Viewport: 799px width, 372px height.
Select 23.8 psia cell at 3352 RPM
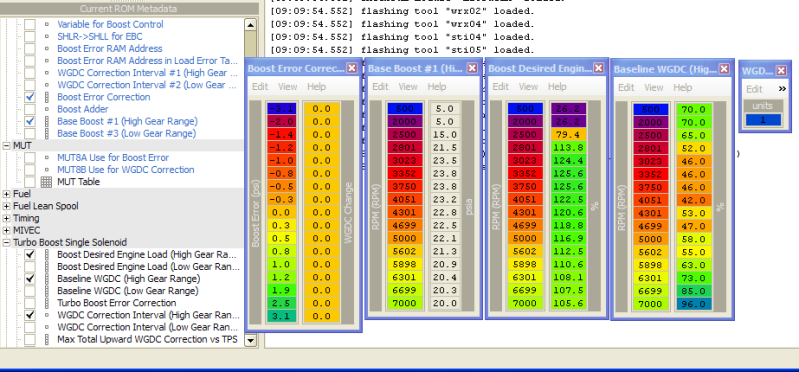(445, 173)
